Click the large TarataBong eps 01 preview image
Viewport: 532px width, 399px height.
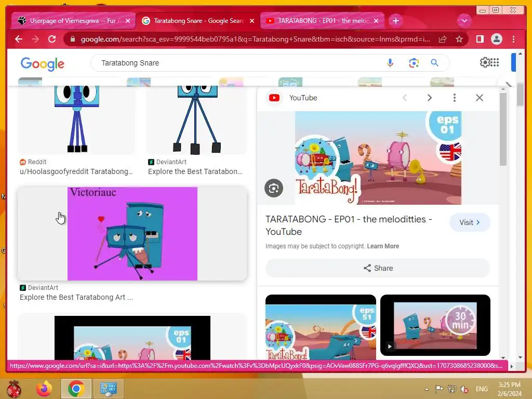[378, 158]
